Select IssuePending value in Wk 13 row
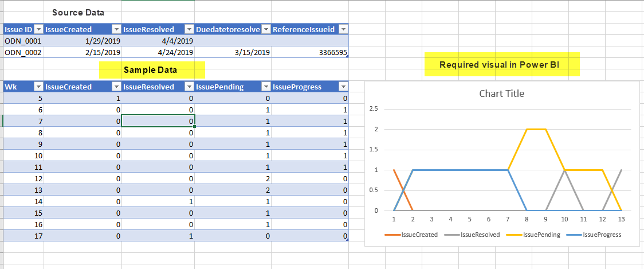The width and height of the screenshot is (644, 269). click(233, 190)
